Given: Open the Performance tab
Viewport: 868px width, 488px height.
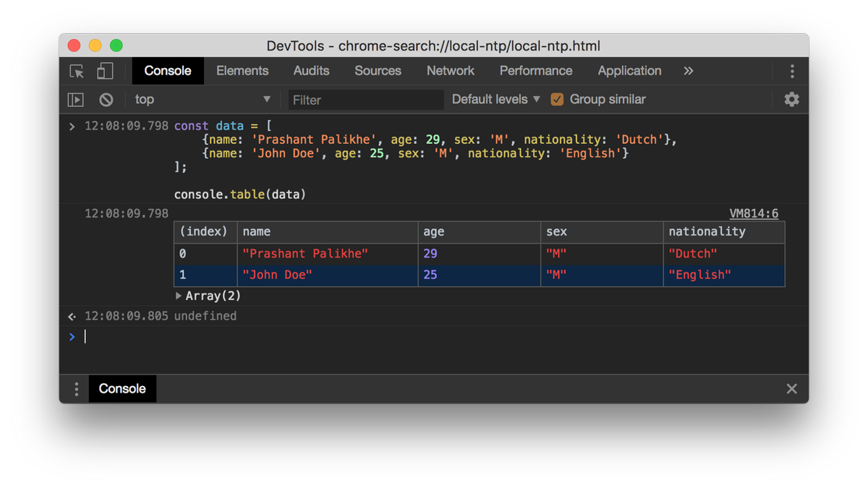Looking at the screenshot, I should click(536, 71).
